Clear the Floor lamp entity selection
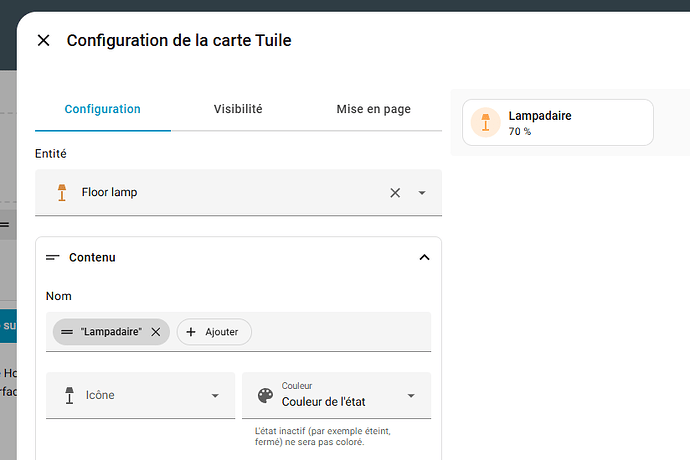The height and width of the screenshot is (460, 690). point(395,193)
